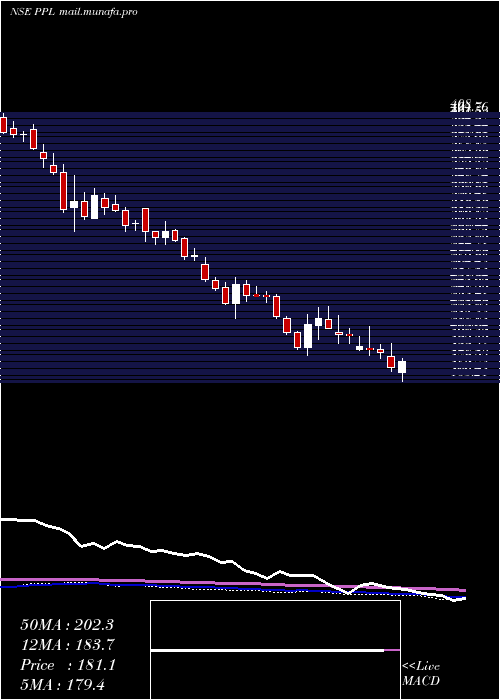Click the <<Live MACD label
The height and width of the screenshot is (700, 500).
421,673
